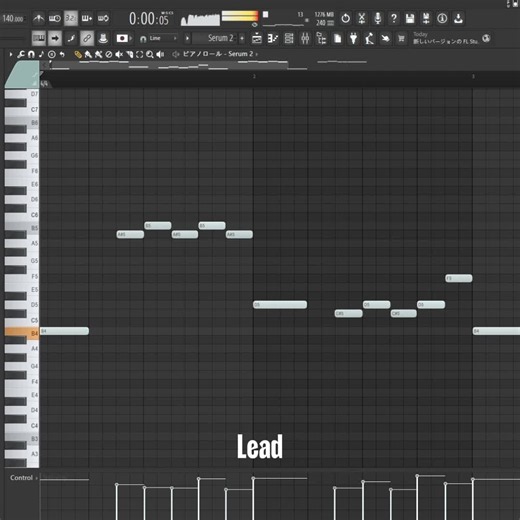Image resolution: width=520 pixels, height=520 pixels.
Task: Select the Slice tool
Action: (x=129, y=54)
